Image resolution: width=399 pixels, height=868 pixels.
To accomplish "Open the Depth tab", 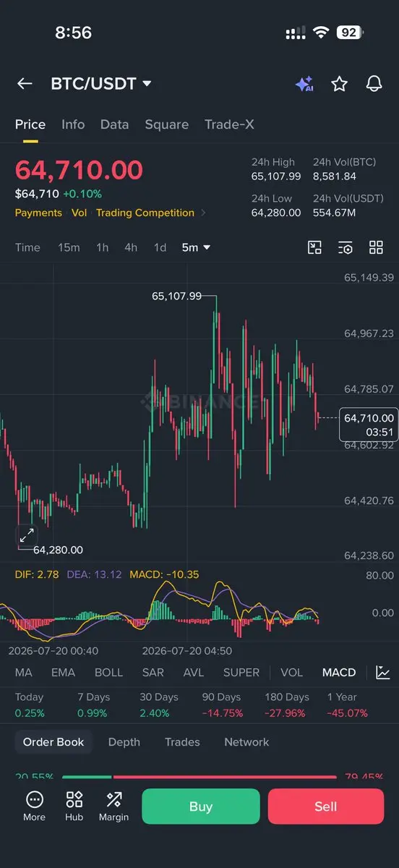I will (x=124, y=742).
